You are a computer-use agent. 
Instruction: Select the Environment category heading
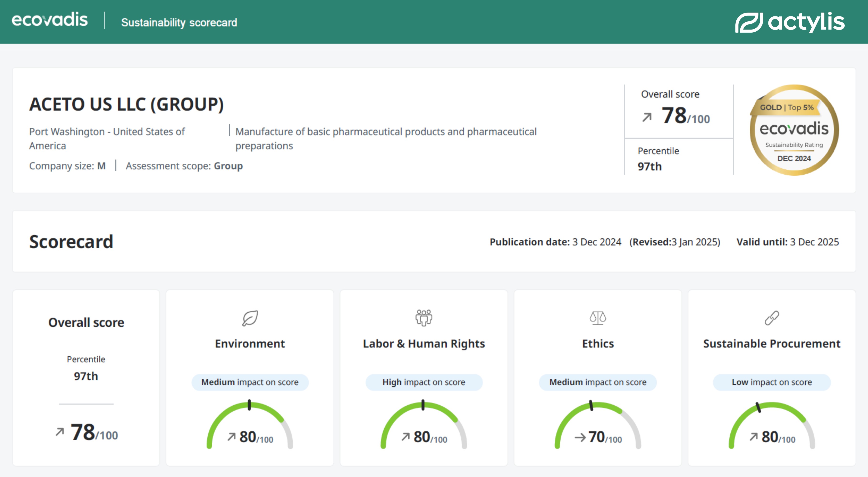tap(250, 343)
